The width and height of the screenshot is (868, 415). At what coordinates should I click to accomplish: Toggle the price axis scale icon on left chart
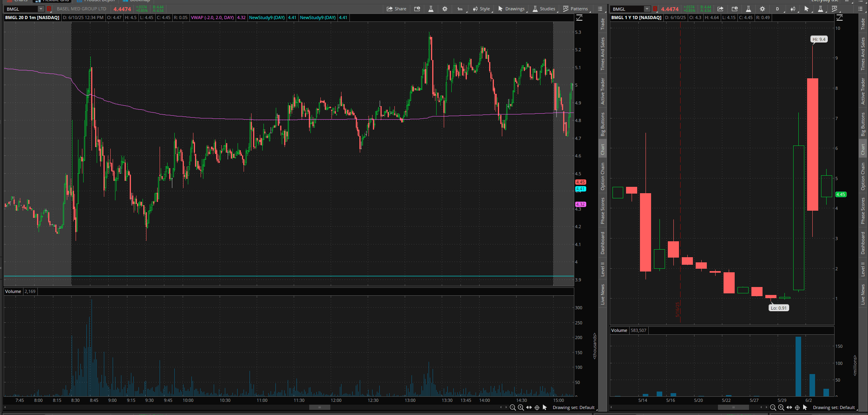[579, 18]
